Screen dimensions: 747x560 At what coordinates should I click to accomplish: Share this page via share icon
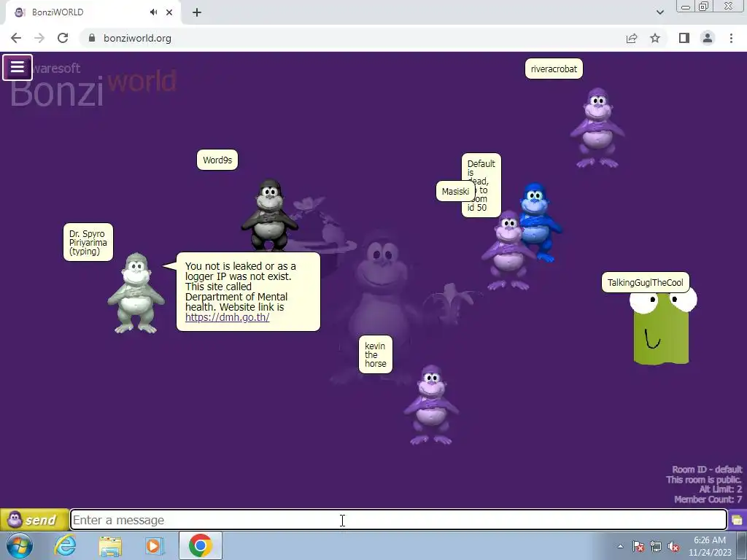click(x=632, y=38)
